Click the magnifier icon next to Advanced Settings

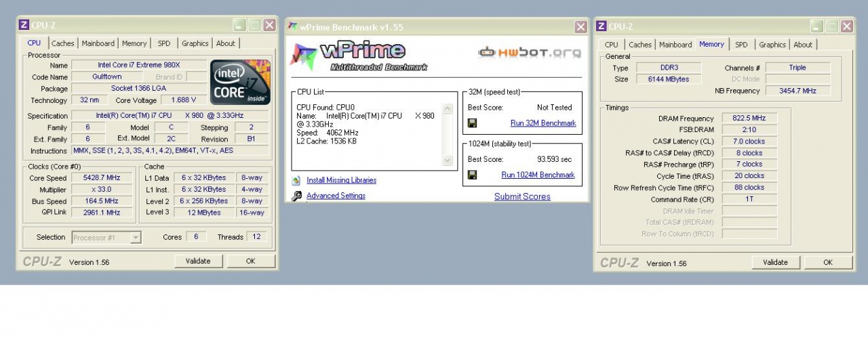coord(296,196)
